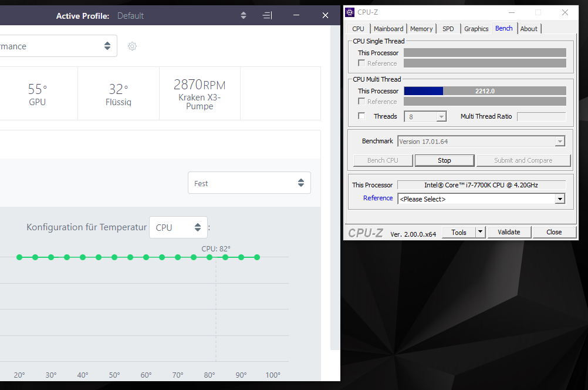Switch profile with the Active Profile arrows
588x390 pixels.
(244, 15)
